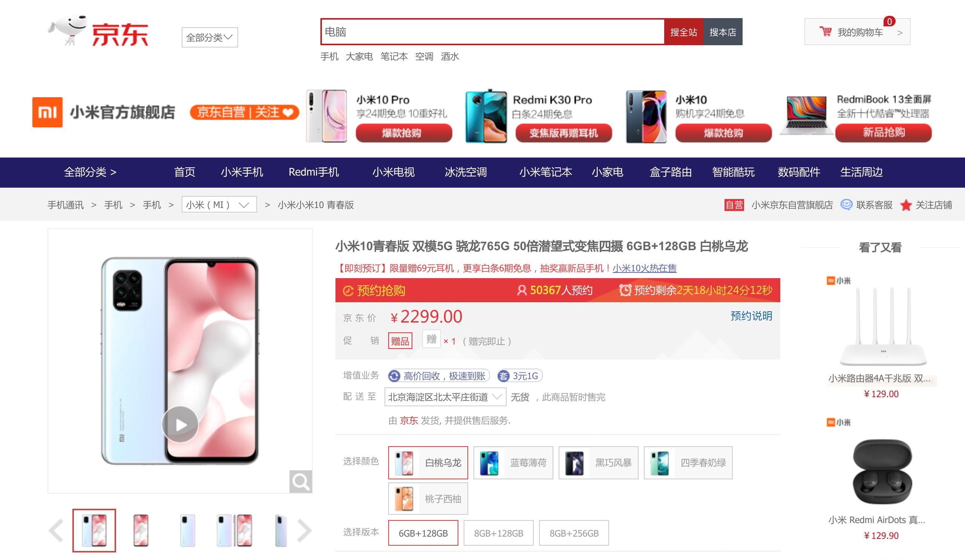Click the Xiaomi MI store logo

pos(47,112)
